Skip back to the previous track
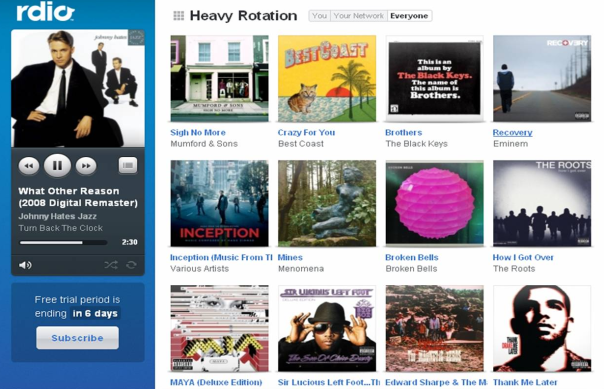Image resolution: width=604 pixels, height=389 pixels. (29, 166)
